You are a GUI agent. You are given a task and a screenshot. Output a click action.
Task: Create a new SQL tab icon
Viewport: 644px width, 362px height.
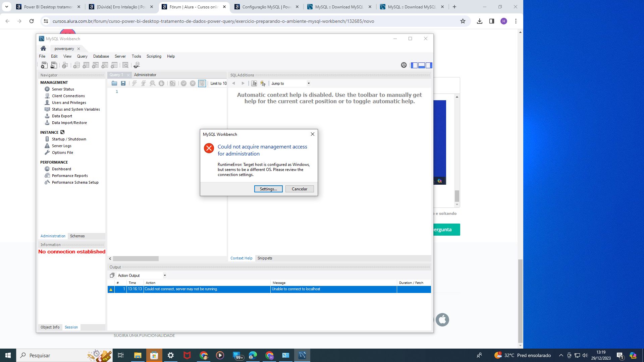tap(44, 65)
